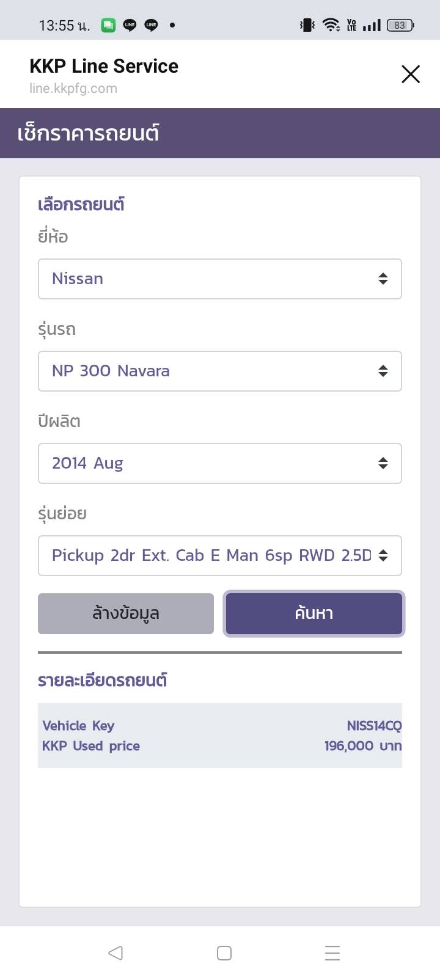Screen dimensions: 440x980
Task: Open the recent apps menu icon
Action: point(332,953)
